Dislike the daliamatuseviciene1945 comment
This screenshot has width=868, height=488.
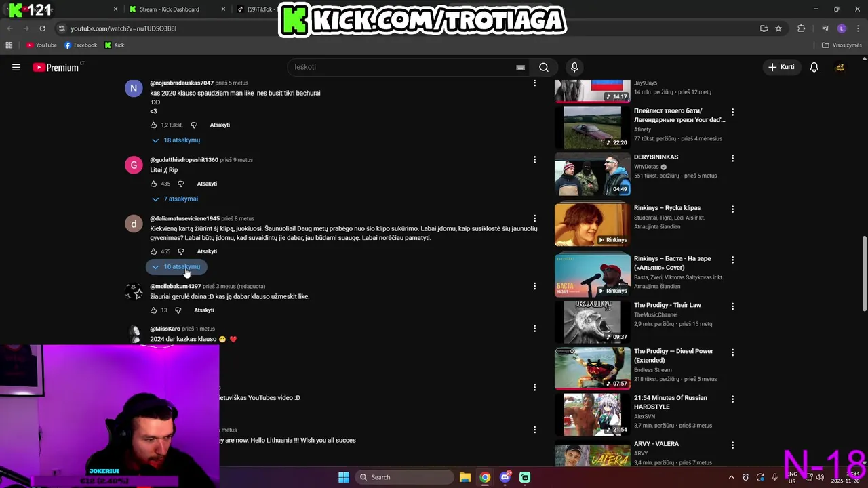(180, 251)
